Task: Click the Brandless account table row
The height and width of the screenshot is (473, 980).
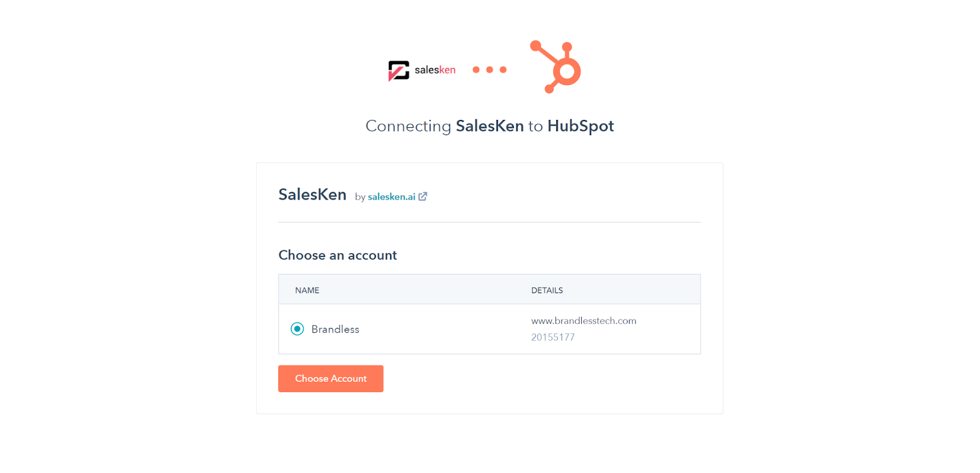Action: tap(489, 329)
